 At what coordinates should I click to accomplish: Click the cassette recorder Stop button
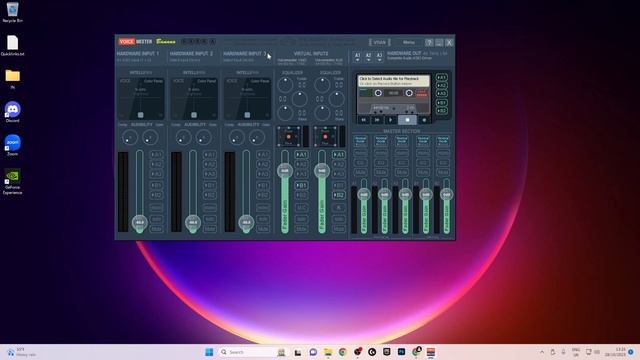[x=407, y=120]
